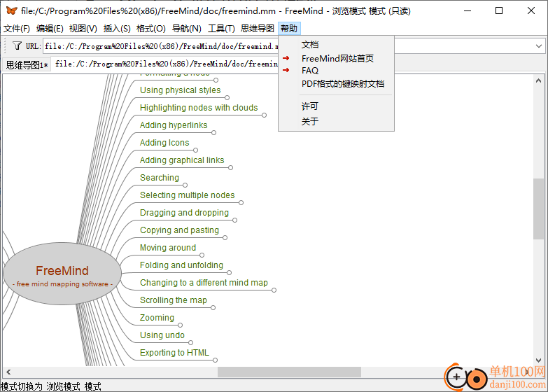Unfold circle after Adding hyperlinks
This screenshot has height=392, width=548.
pos(214,133)
